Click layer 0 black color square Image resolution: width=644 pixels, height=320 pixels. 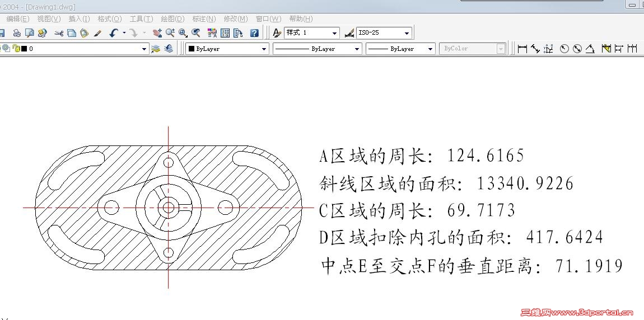[24, 49]
